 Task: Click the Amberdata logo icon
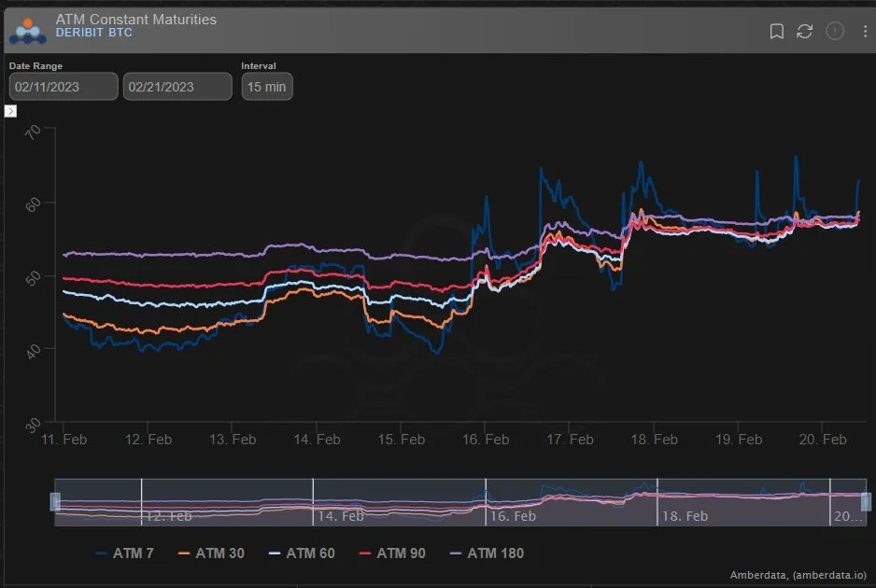pyautogui.click(x=27, y=32)
